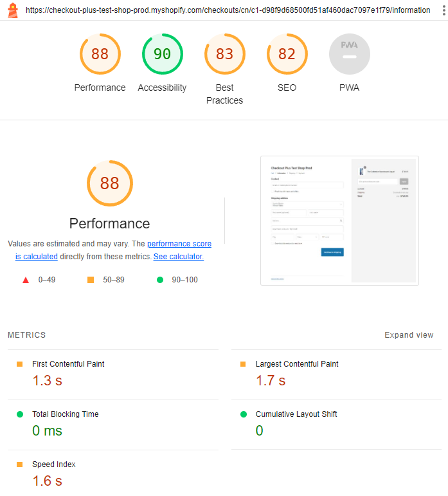This screenshot has height=496, width=448.
Task: Jump to the Accessibility score gauge
Action: 163,54
